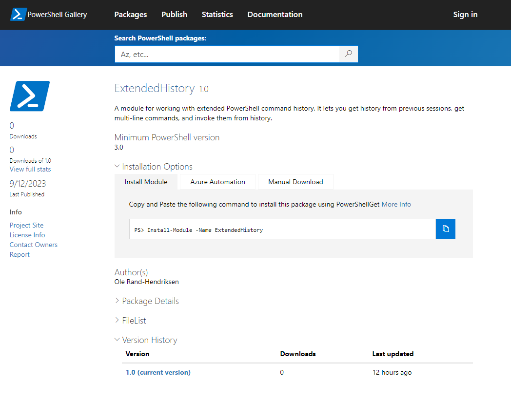The width and height of the screenshot is (511, 420).
Task: Open Documentation in the top navigation
Action: click(275, 15)
